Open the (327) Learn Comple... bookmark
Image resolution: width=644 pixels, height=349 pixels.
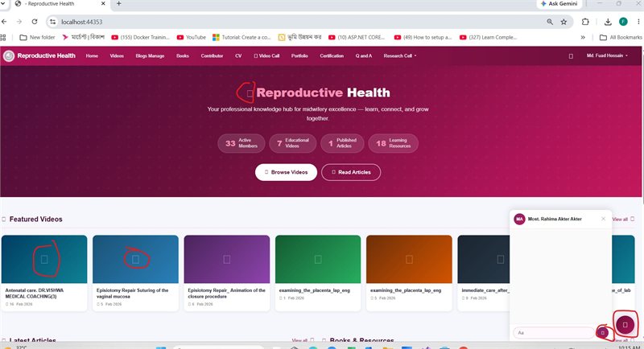(488, 37)
